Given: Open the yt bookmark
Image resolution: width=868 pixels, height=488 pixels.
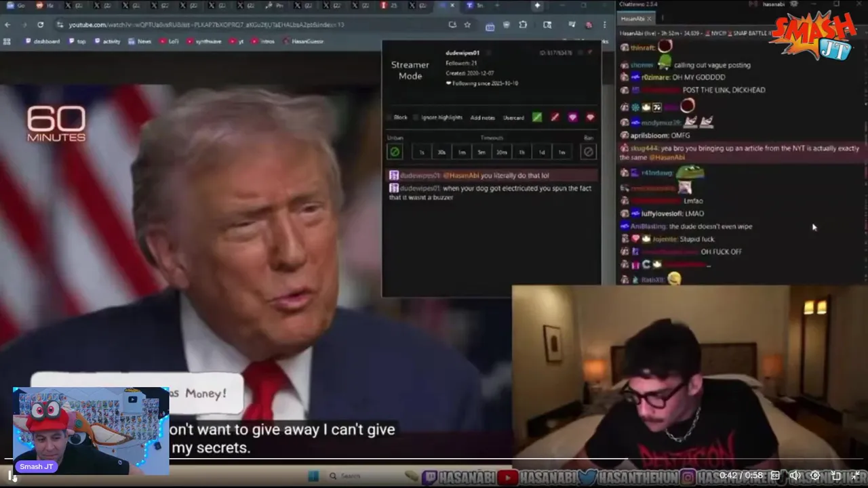Looking at the screenshot, I should [x=237, y=41].
